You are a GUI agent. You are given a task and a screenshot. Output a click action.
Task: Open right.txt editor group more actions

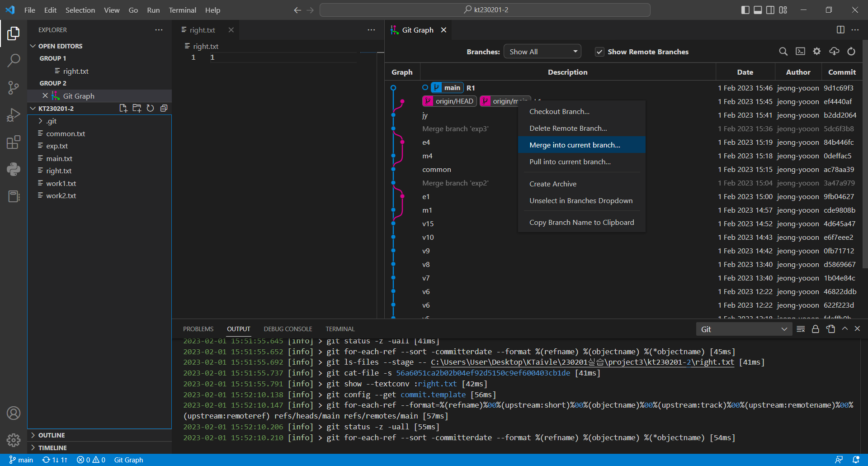(x=371, y=30)
